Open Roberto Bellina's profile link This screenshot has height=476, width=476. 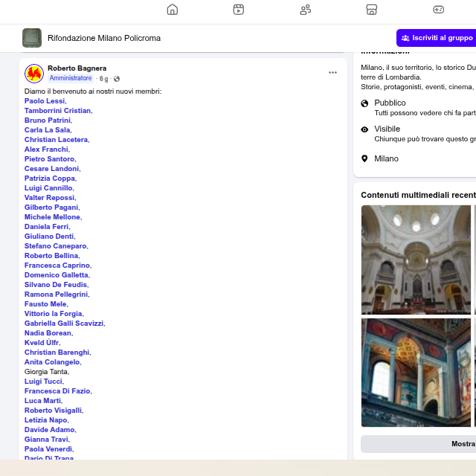tap(51, 256)
